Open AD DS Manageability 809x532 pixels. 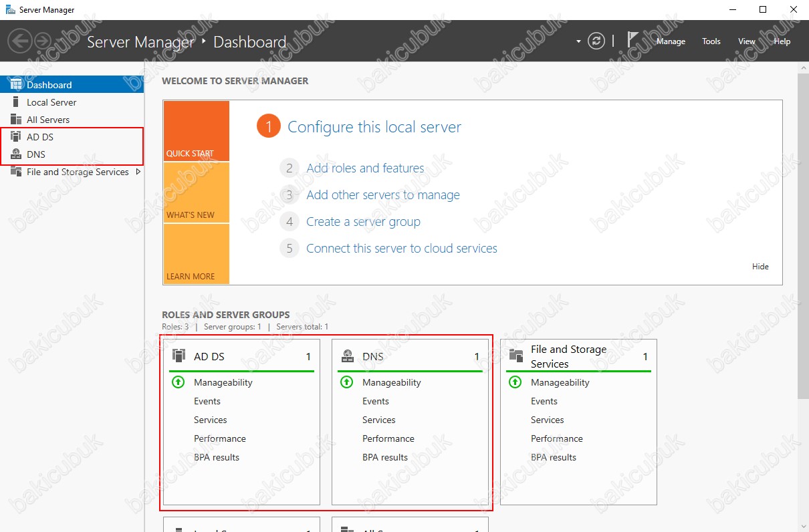pos(223,382)
